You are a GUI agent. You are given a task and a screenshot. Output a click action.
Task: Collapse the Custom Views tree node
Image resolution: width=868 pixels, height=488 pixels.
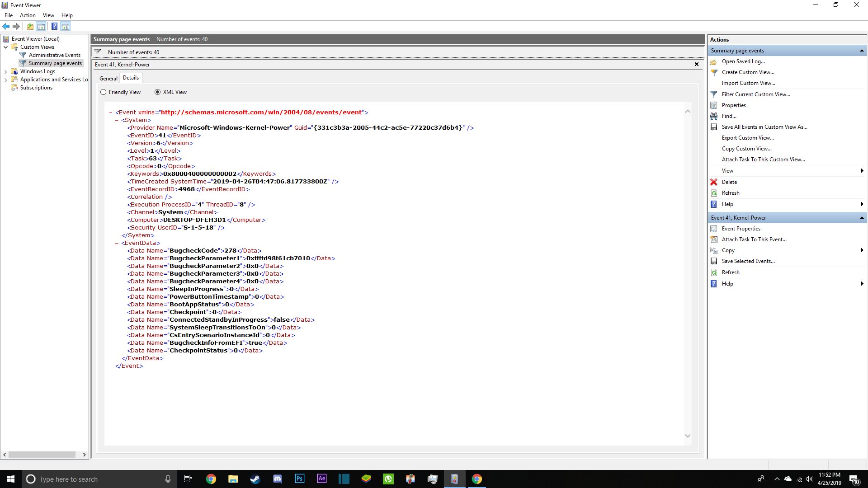click(5, 47)
